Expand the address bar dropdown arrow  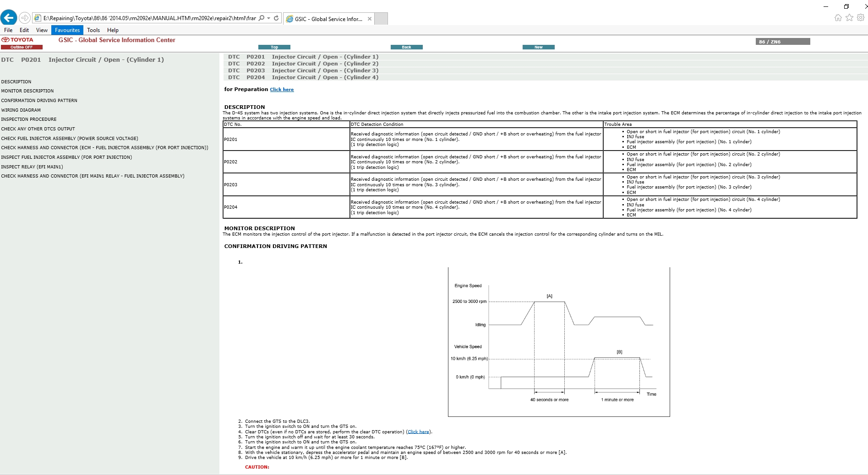pyautogui.click(x=268, y=18)
